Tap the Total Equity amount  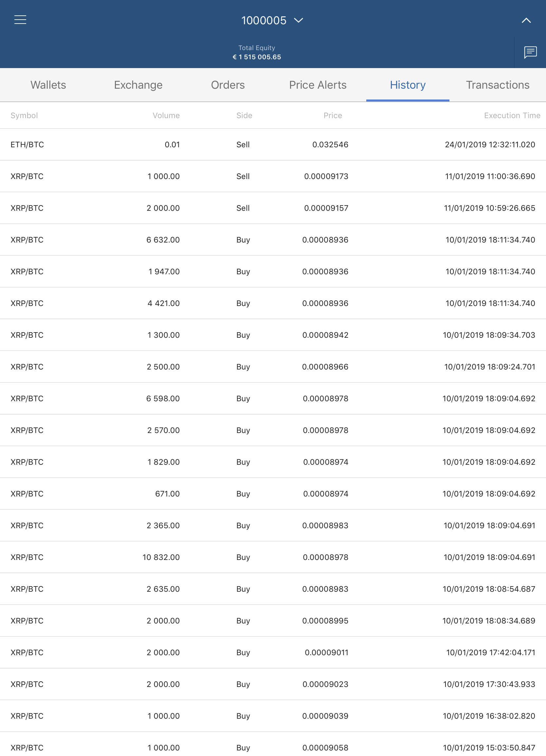click(257, 57)
